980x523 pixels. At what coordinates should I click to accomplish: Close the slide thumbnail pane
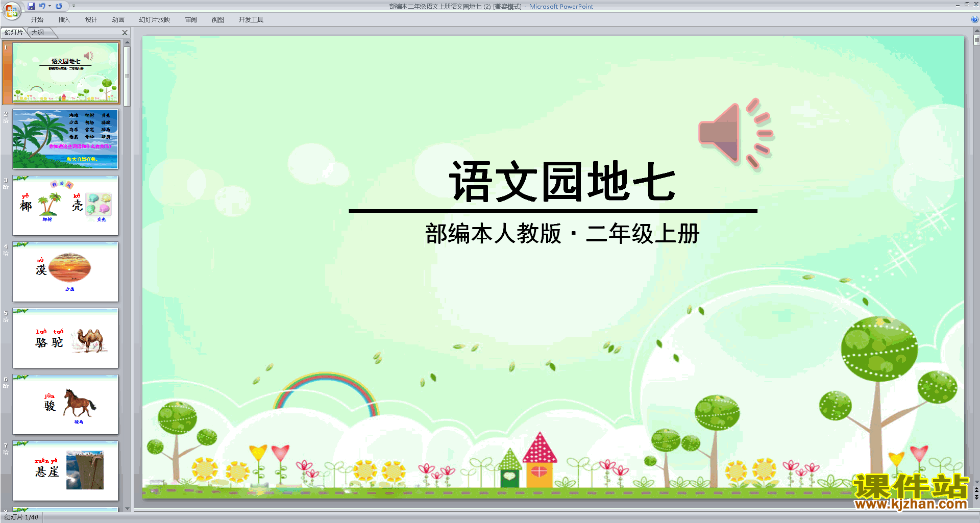125,33
